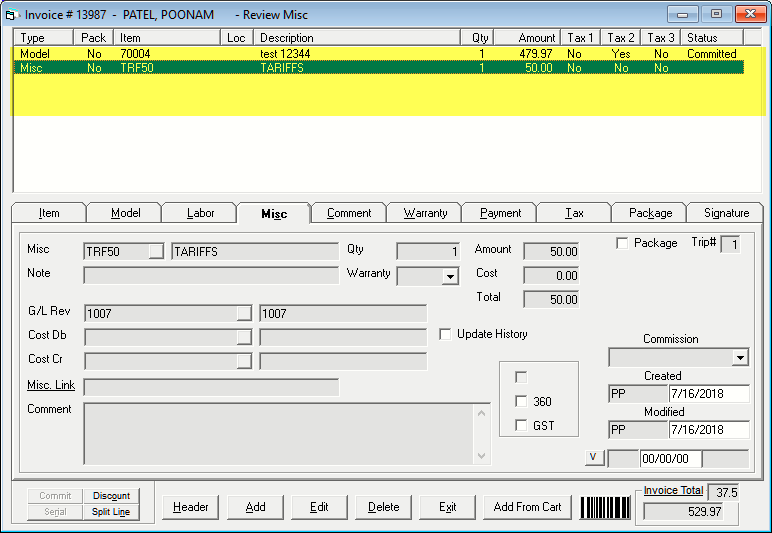This screenshot has width=772, height=533.
Task: Select the Model 70004 line row
Action: [x=378, y=54]
